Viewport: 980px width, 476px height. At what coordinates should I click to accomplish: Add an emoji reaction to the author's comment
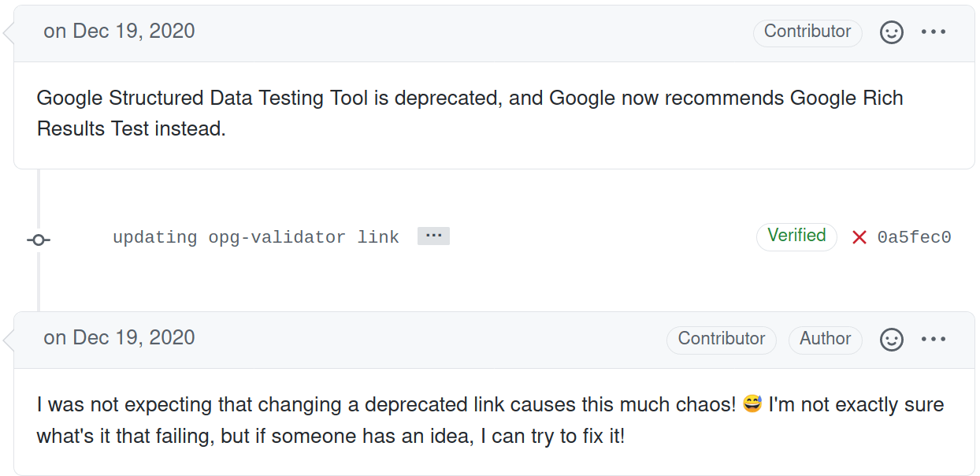click(x=891, y=339)
